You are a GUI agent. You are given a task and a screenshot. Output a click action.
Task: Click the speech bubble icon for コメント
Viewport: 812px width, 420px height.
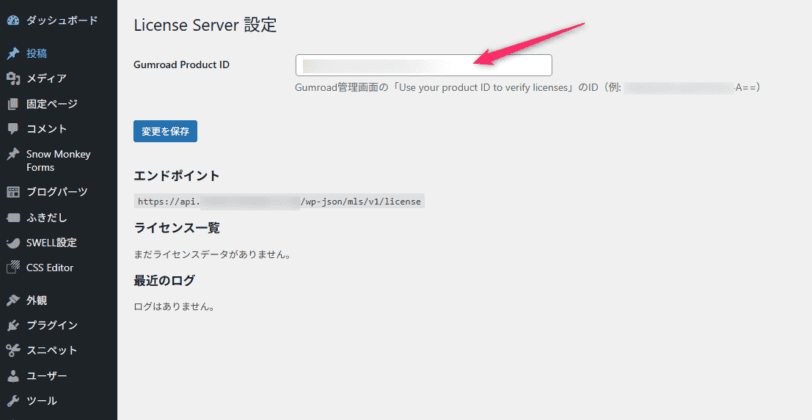pyautogui.click(x=12, y=129)
